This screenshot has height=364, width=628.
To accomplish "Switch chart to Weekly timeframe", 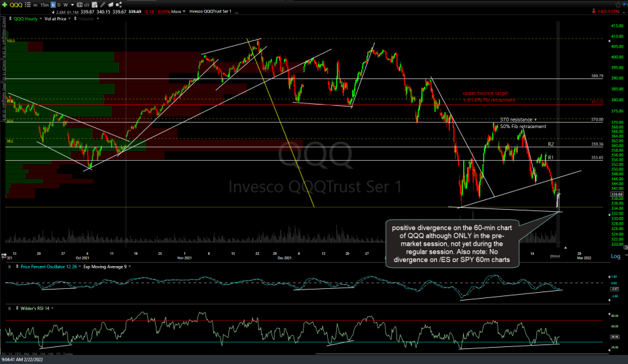I will [x=65, y=5].
